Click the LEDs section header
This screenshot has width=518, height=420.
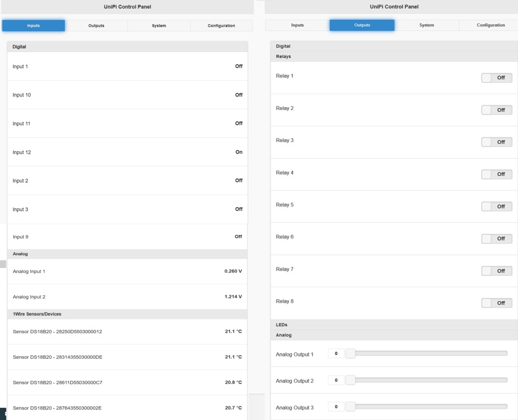[394, 324]
